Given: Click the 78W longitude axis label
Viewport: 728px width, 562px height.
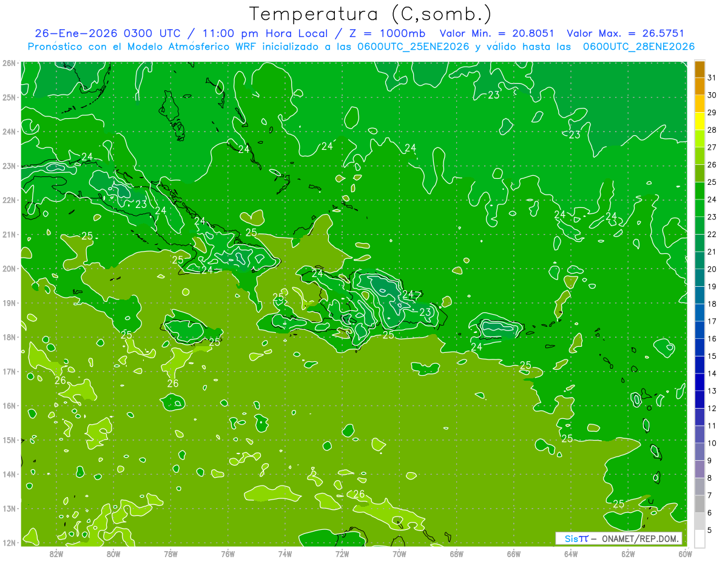Looking at the screenshot, I should pyautogui.click(x=170, y=553).
